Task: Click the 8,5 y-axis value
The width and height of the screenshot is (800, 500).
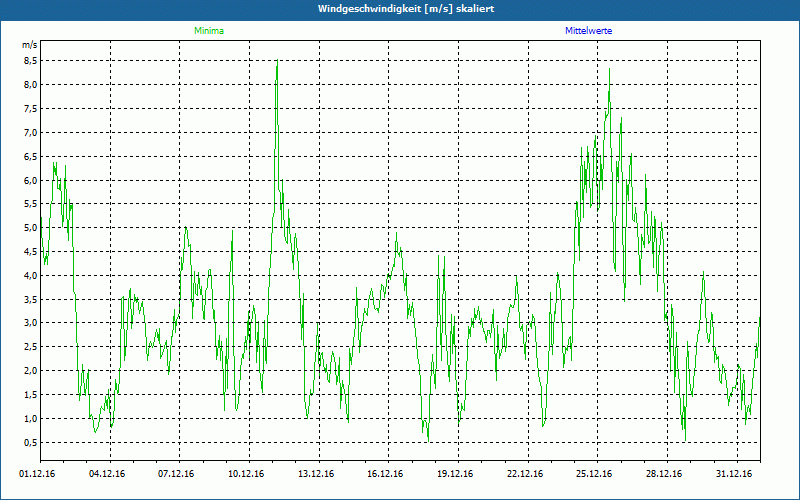Action: point(31,61)
